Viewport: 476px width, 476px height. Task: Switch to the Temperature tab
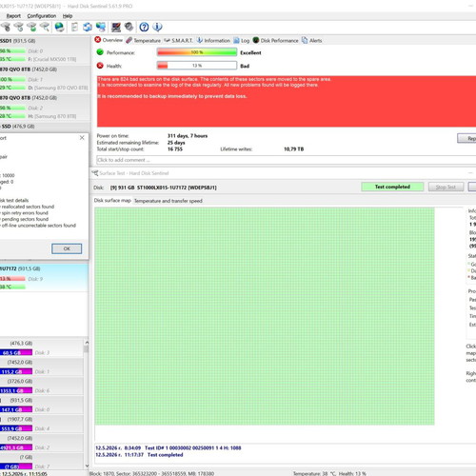click(143, 40)
